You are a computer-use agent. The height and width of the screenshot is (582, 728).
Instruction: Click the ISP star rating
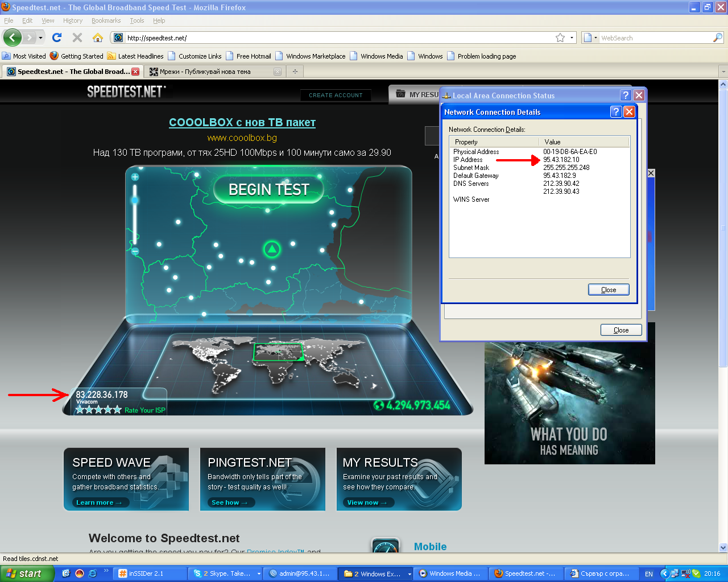click(98, 410)
